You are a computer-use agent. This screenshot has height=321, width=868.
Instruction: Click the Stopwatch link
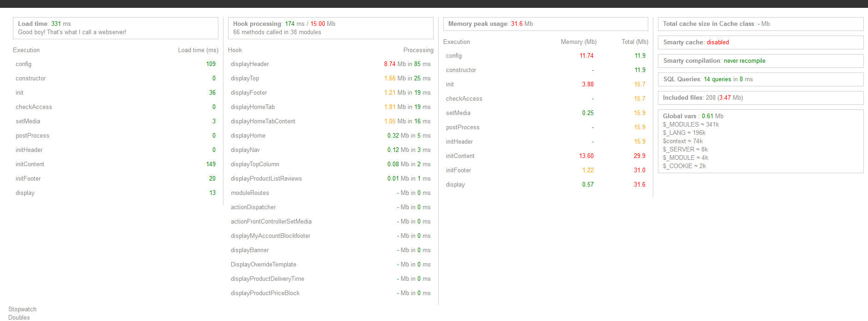pyautogui.click(x=22, y=309)
